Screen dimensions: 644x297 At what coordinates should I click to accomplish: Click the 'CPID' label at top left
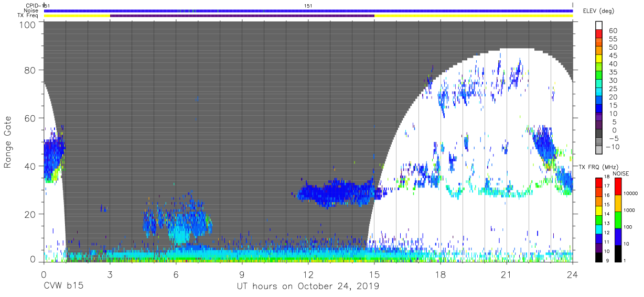pos(32,5)
